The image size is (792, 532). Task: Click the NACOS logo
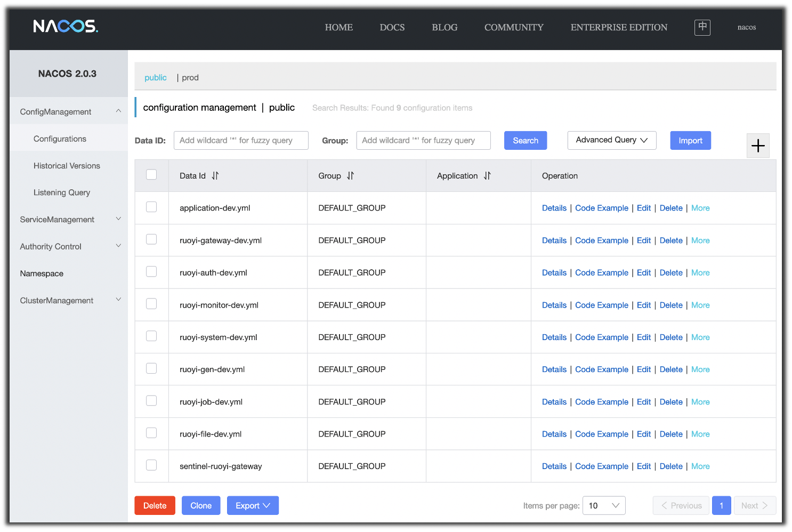pyautogui.click(x=66, y=26)
